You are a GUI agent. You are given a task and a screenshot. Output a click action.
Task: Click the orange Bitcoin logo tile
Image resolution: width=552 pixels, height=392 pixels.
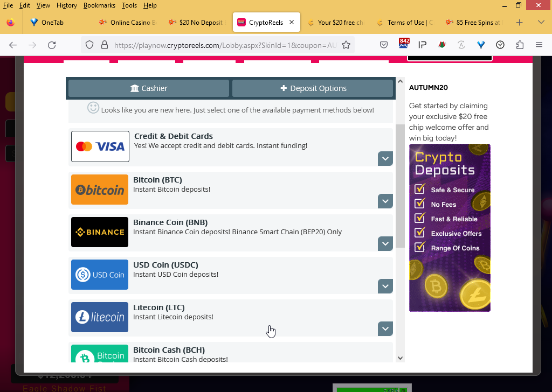click(x=100, y=190)
